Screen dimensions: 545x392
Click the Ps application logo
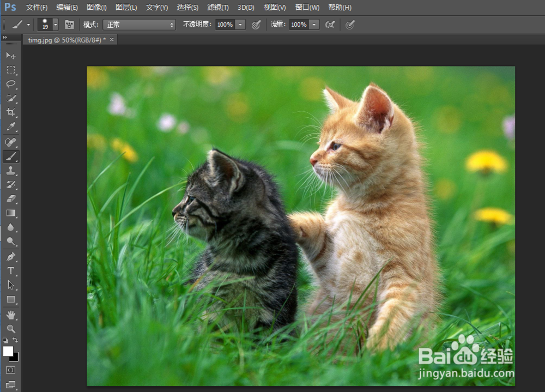(10, 7)
